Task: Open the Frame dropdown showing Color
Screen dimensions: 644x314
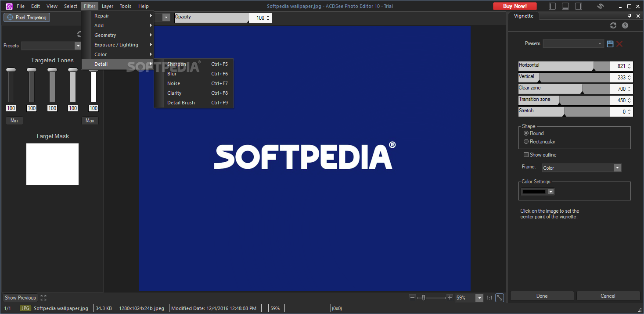Action: (581, 168)
